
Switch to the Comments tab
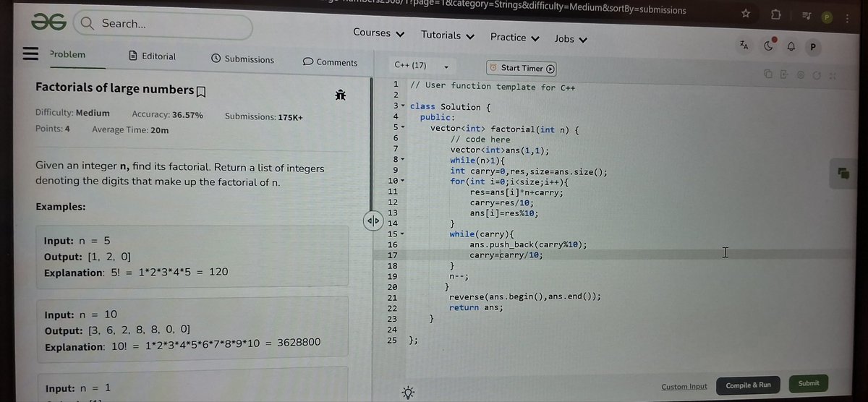(x=330, y=62)
